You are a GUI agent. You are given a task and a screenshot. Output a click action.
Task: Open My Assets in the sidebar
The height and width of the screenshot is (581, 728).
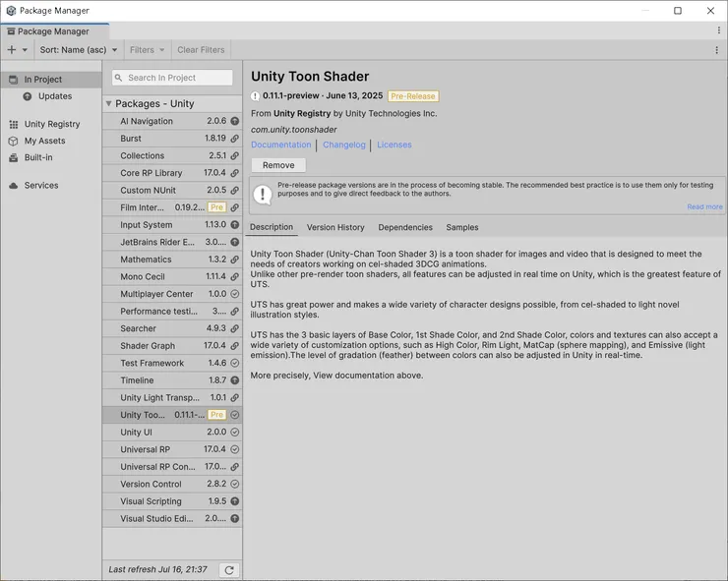tap(51, 141)
